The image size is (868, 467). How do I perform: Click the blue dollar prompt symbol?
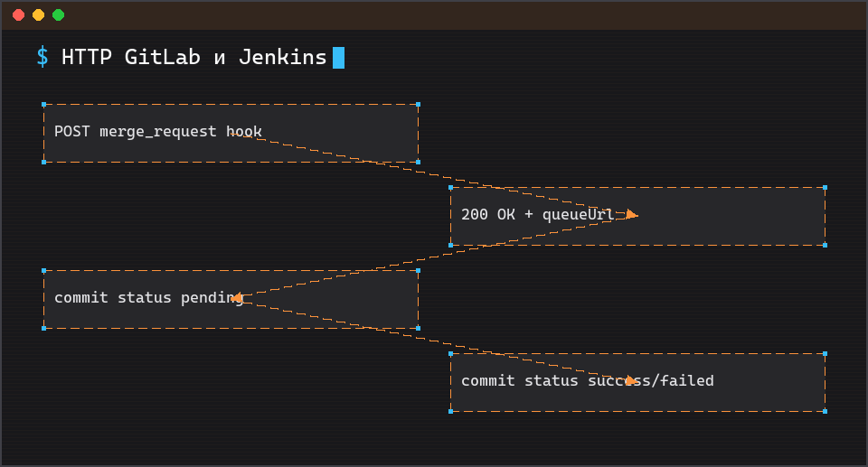[x=42, y=57]
